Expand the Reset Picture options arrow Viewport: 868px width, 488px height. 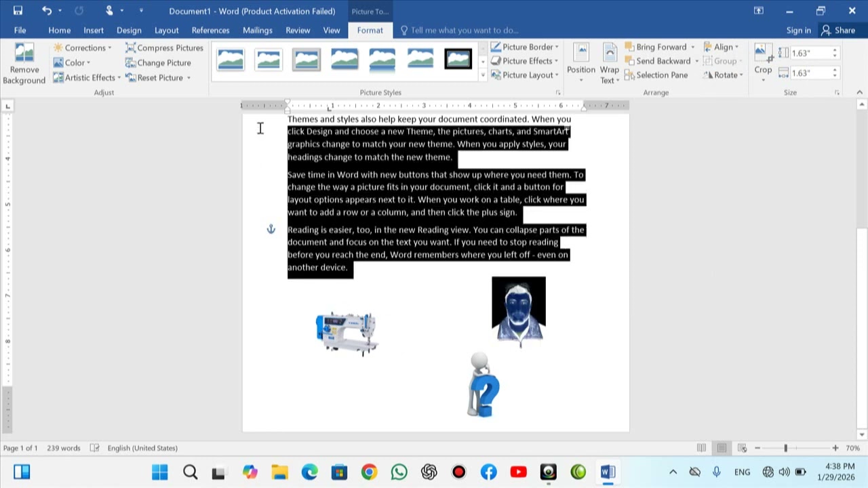[189, 77]
